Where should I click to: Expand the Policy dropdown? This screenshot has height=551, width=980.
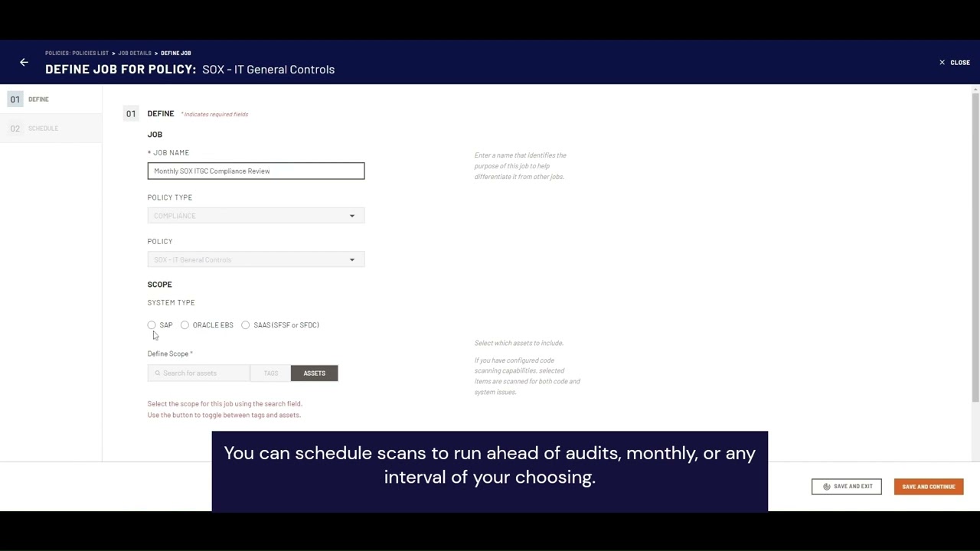[x=256, y=259]
